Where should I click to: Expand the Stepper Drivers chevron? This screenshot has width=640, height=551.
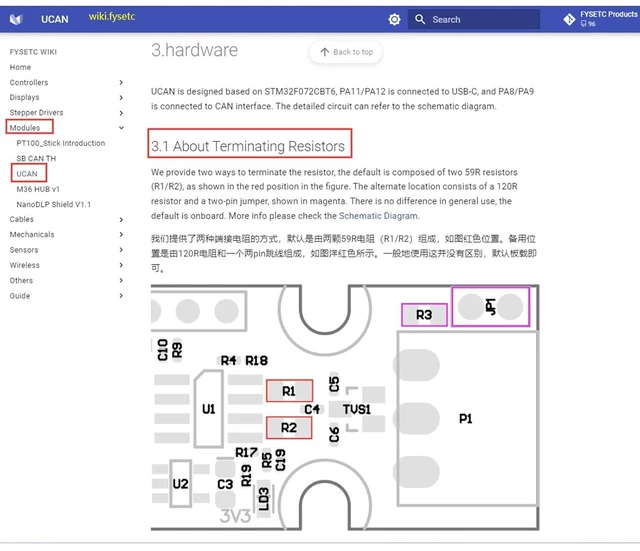(121, 113)
